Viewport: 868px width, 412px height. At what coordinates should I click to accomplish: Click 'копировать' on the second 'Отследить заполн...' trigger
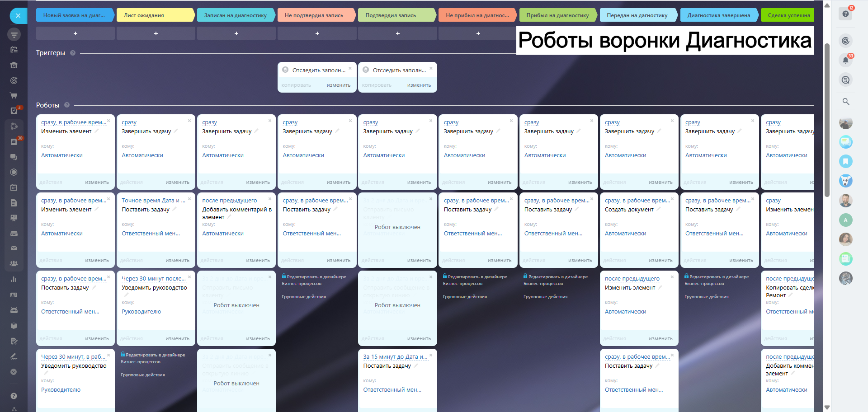point(377,85)
